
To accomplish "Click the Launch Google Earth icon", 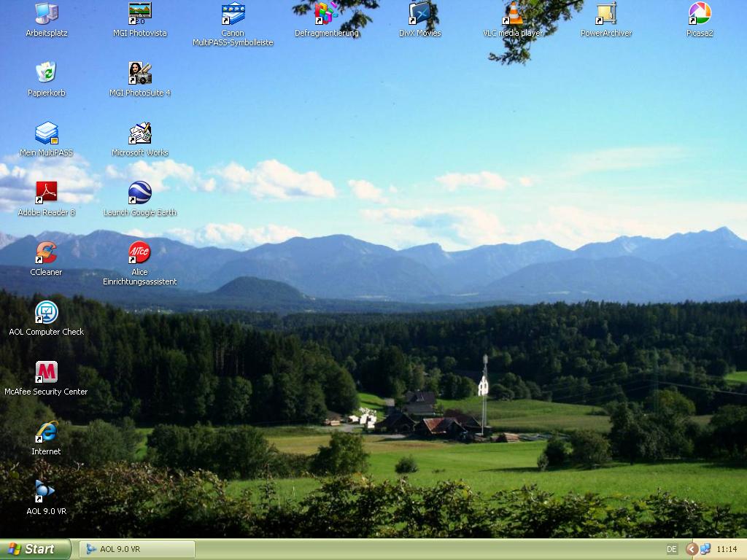I will pos(139,192).
